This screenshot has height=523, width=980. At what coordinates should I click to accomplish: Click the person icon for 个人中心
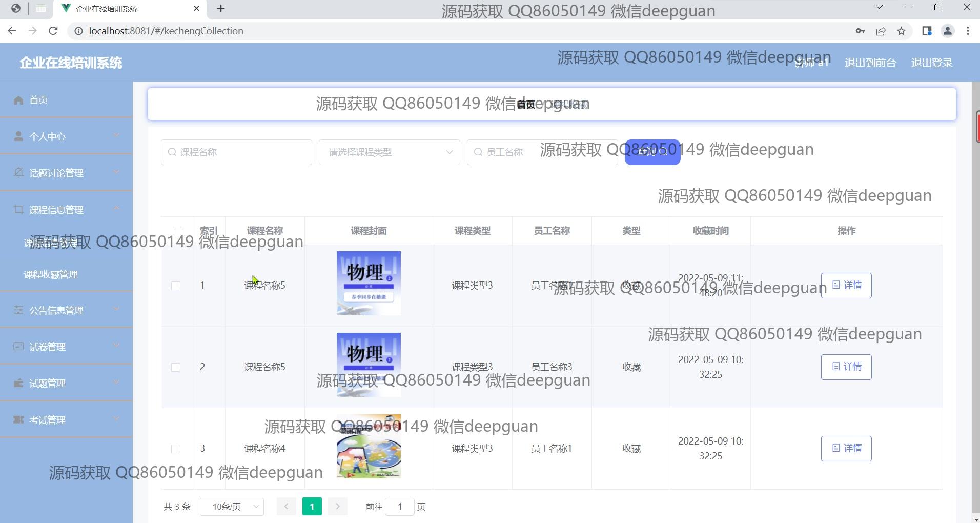(18, 136)
